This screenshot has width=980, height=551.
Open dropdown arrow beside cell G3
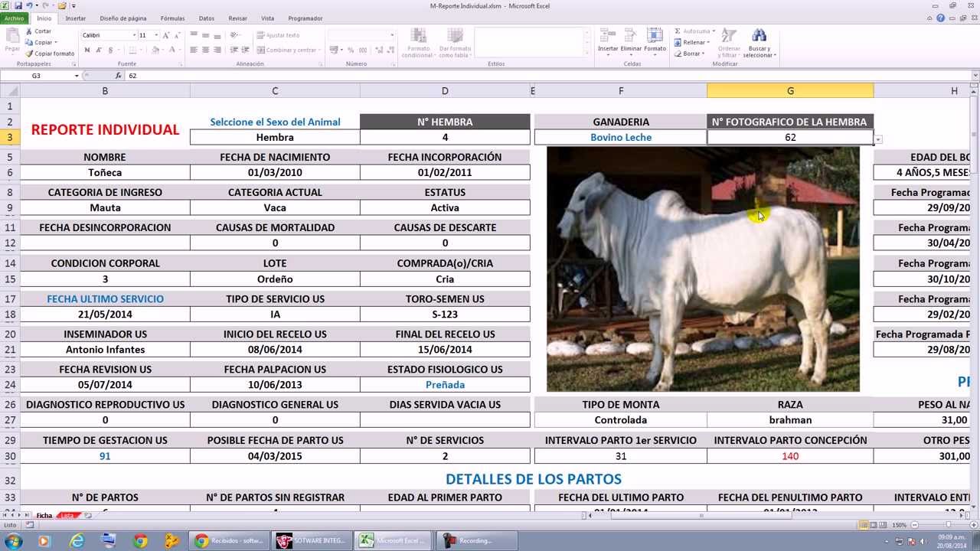(x=878, y=139)
